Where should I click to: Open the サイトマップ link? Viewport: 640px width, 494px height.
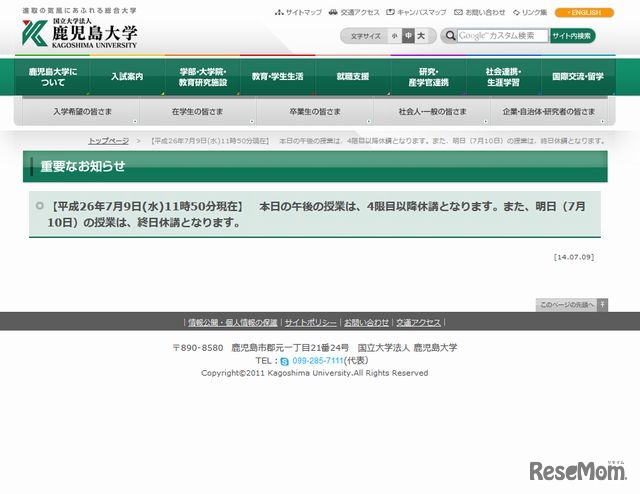coord(304,12)
